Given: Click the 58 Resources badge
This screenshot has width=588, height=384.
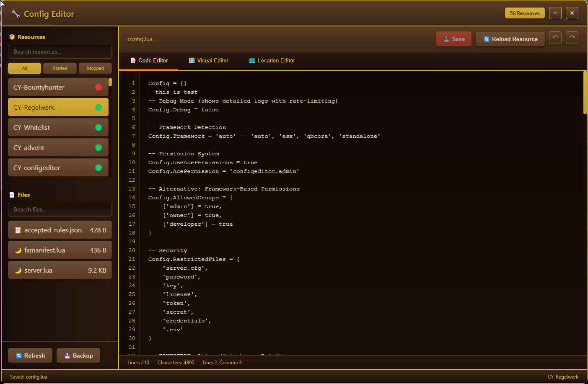Looking at the screenshot, I should pos(525,13).
